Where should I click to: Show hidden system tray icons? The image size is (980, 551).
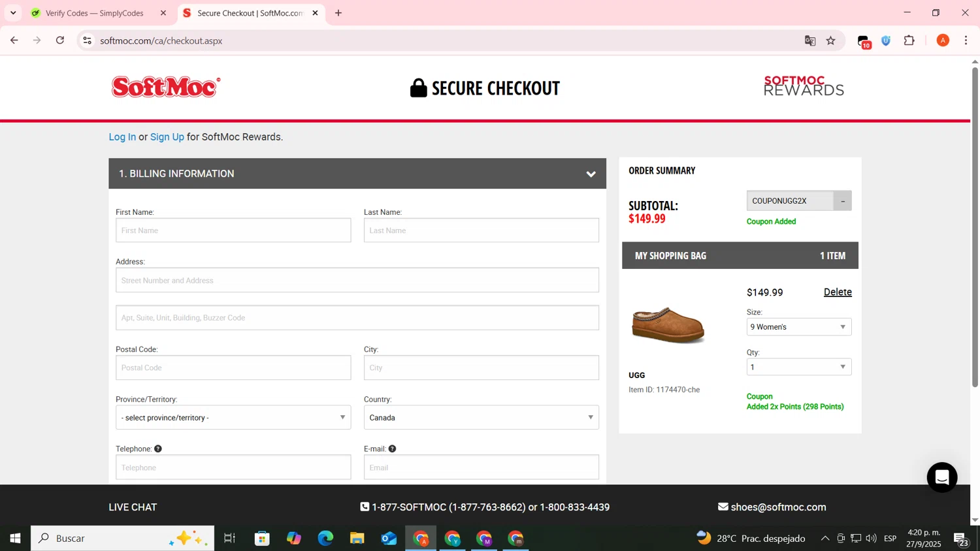click(x=825, y=538)
